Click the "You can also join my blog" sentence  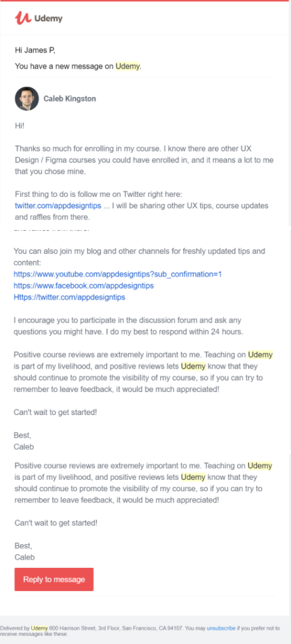tap(140, 257)
